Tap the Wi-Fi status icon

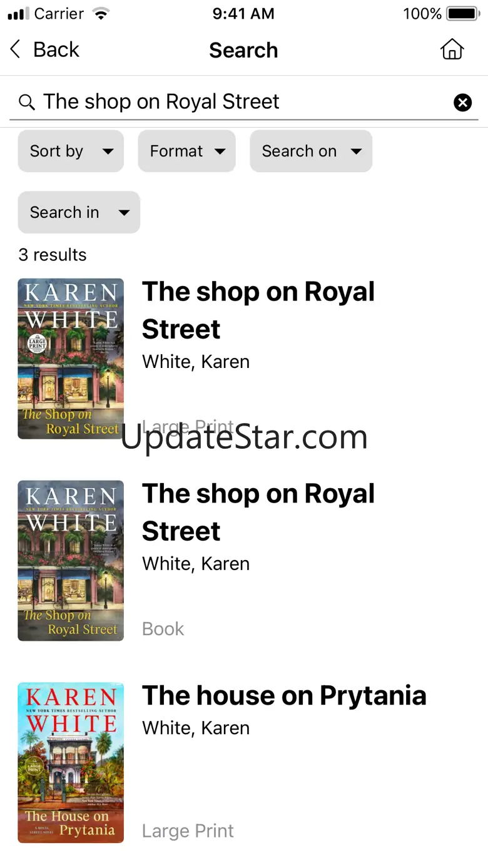pyautogui.click(x=99, y=13)
